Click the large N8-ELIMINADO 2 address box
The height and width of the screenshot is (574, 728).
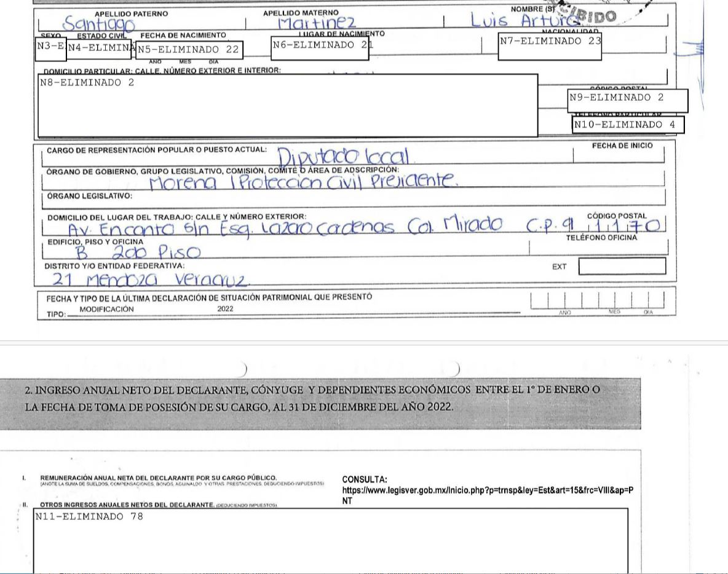(x=288, y=105)
